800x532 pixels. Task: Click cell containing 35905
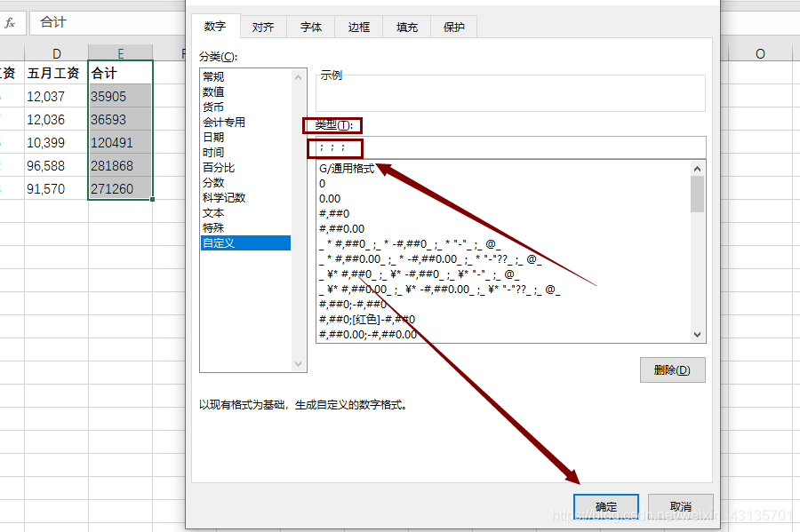(120, 96)
